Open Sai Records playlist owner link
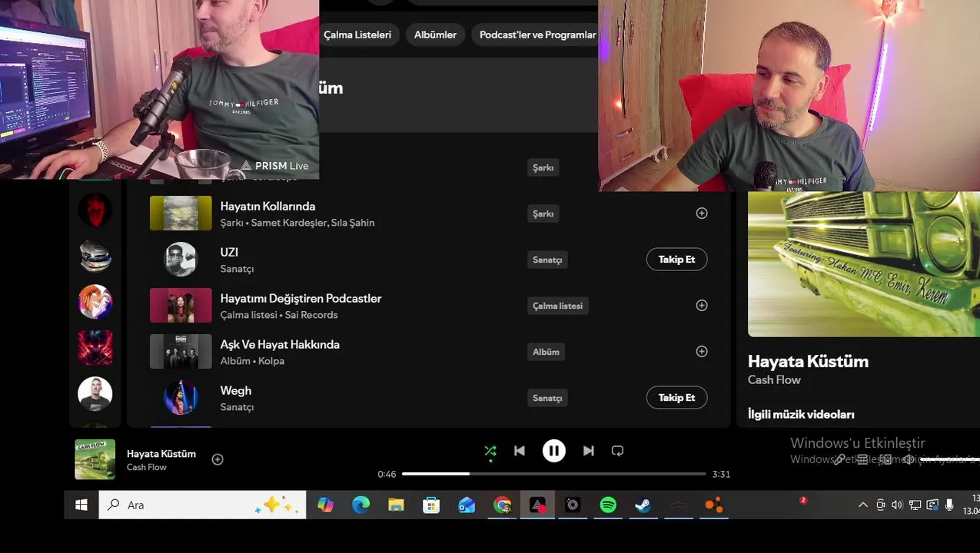The height and width of the screenshot is (553, 980). (x=311, y=315)
